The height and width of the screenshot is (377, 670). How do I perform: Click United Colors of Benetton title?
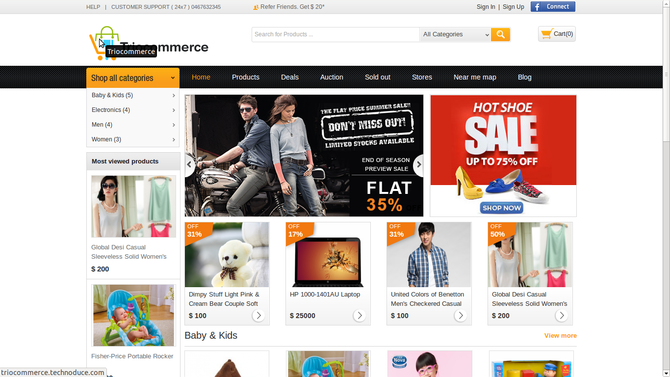427,299
